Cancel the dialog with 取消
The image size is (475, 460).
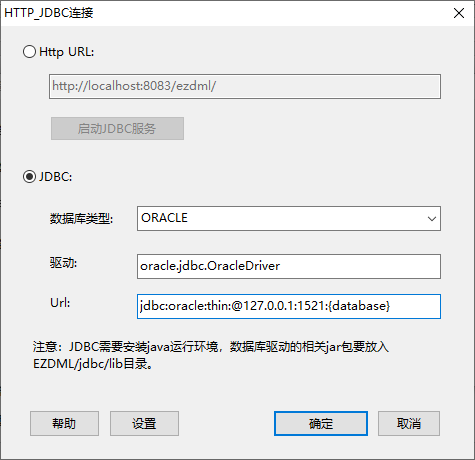pyautogui.click(x=409, y=423)
